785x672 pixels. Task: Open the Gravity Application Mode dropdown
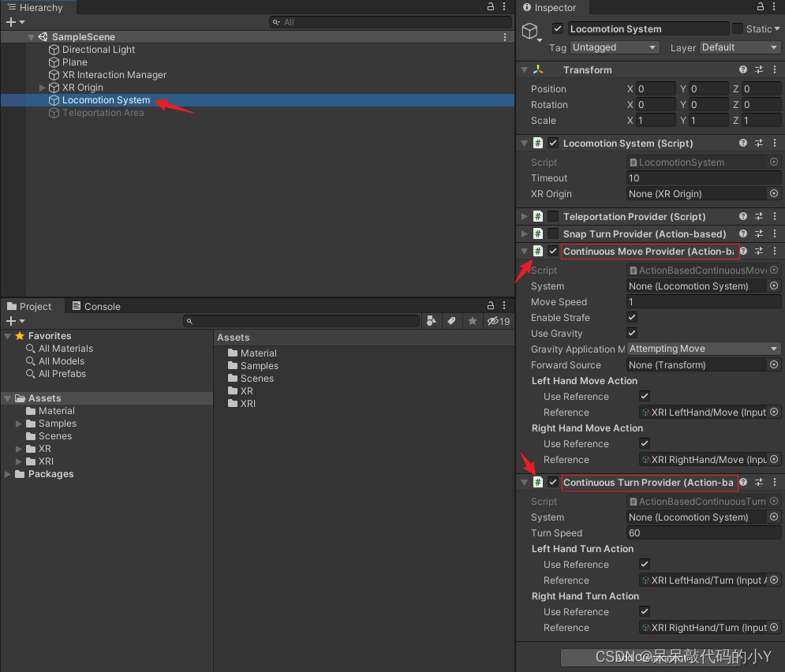tap(704, 349)
